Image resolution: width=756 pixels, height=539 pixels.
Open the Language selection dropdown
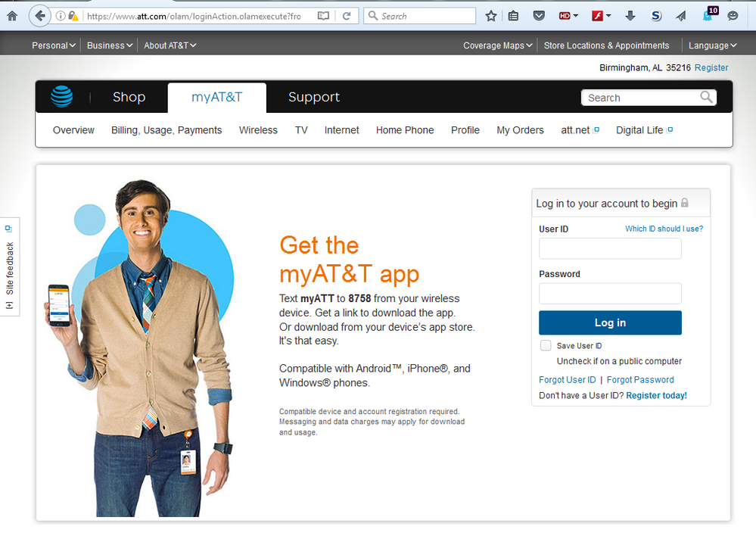click(711, 45)
